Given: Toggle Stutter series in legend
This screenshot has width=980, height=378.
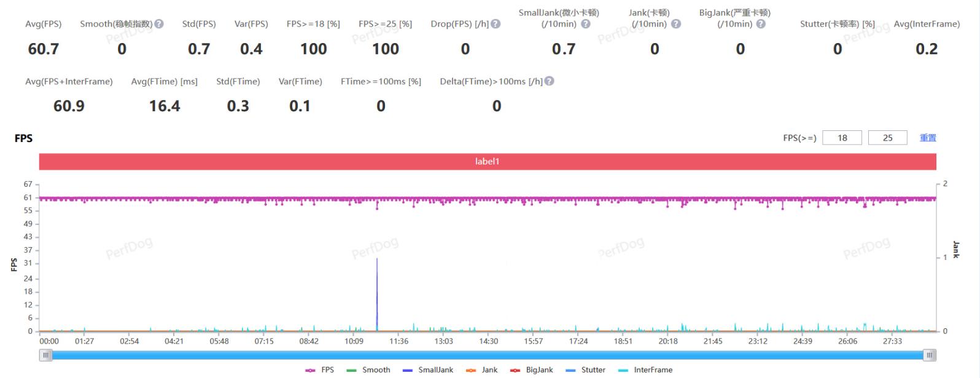Looking at the screenshot, I should [585, 370].
